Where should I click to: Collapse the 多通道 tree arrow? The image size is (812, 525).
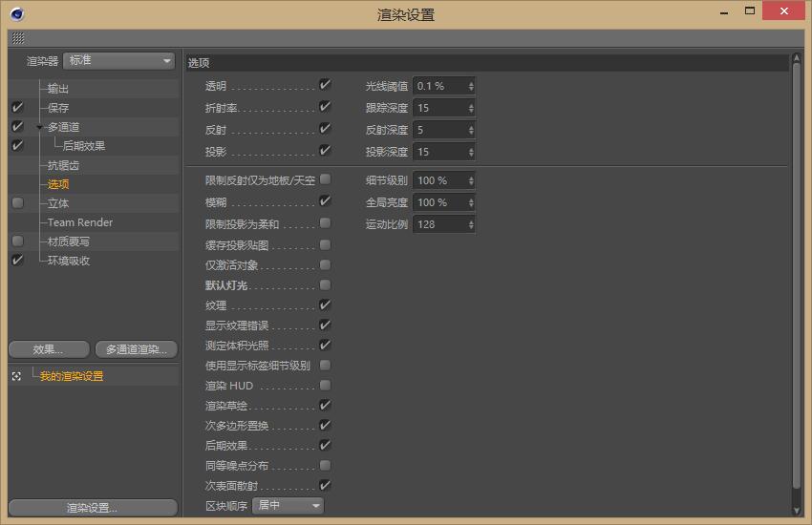39,128
